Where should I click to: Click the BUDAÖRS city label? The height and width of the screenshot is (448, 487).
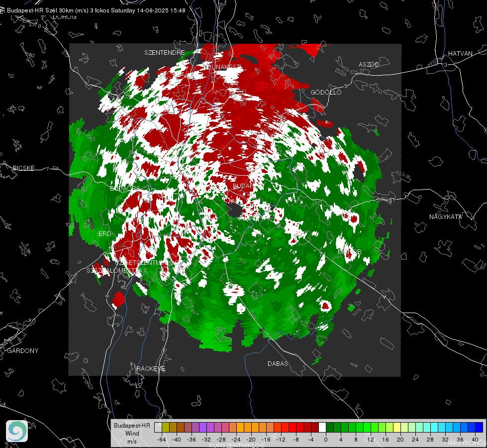tap(125, 189)
